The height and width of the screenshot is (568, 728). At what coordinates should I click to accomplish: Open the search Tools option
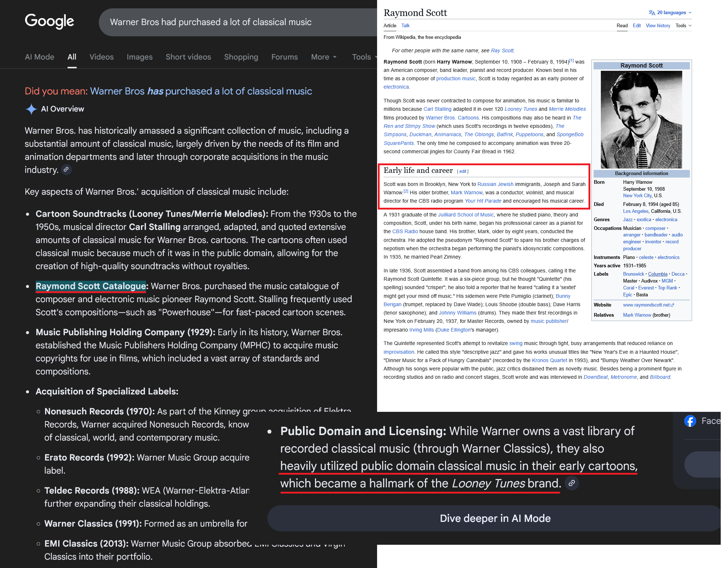[x=361, y=57]
